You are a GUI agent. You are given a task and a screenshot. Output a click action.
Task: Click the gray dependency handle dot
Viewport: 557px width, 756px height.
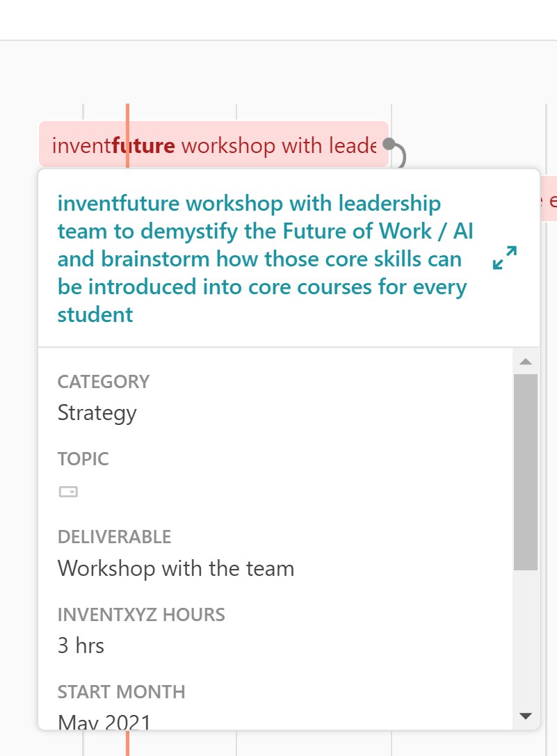point(389,144)
